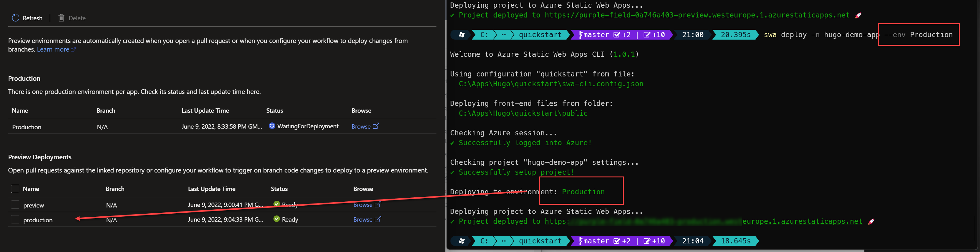Click the Refresh icon in the portal toolbar
This screenshot has width=980, height=252.
[16, 18]
